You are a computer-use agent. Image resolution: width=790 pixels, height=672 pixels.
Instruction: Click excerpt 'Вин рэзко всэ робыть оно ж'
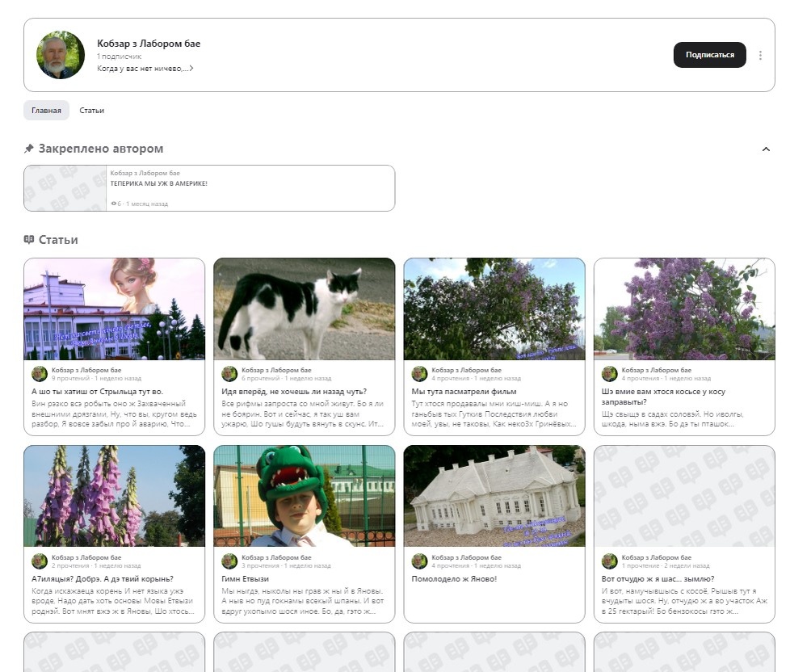point(115,414)
